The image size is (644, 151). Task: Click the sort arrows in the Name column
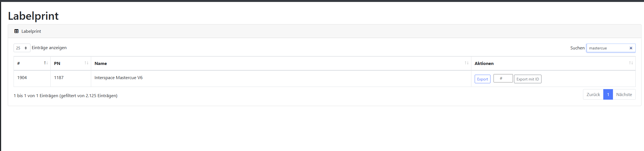point(467,63)
